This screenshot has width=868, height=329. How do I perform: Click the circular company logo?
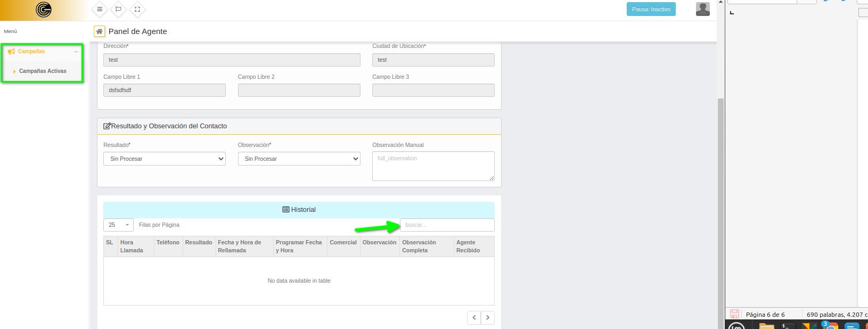[44, 10]
